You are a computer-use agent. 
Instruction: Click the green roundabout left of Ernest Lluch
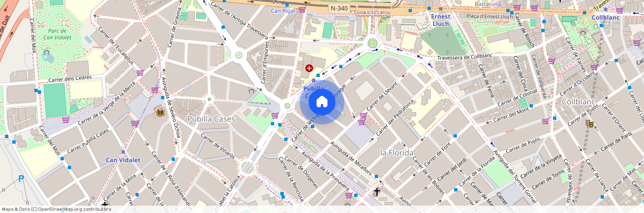tap(372, 43)
